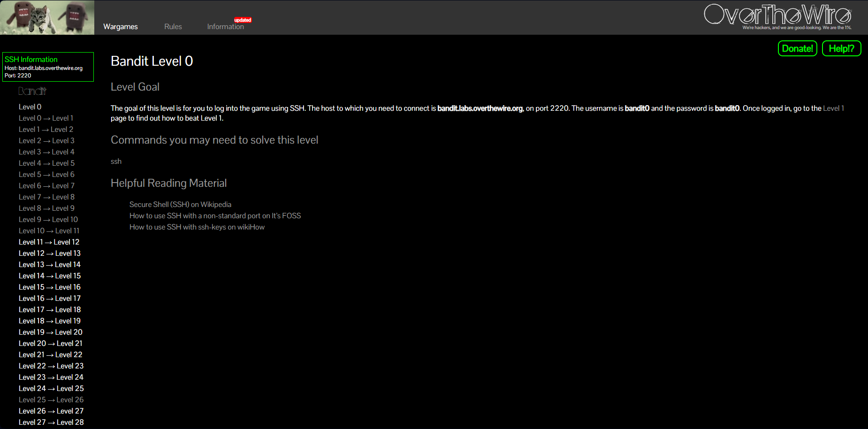Go to Level 14 → Level 15
This screenshot has height=429, width=868.
pyautogui.click(x=50, y=276)
